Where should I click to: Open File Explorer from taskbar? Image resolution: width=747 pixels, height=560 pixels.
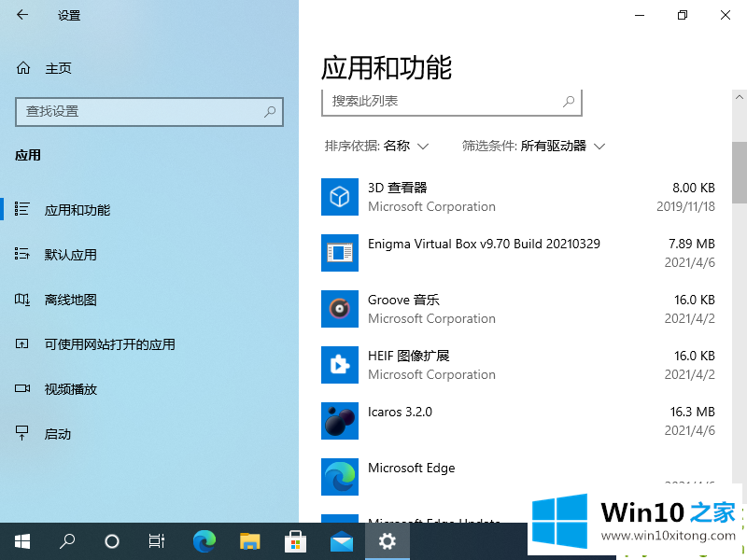[x=249, y=541]
